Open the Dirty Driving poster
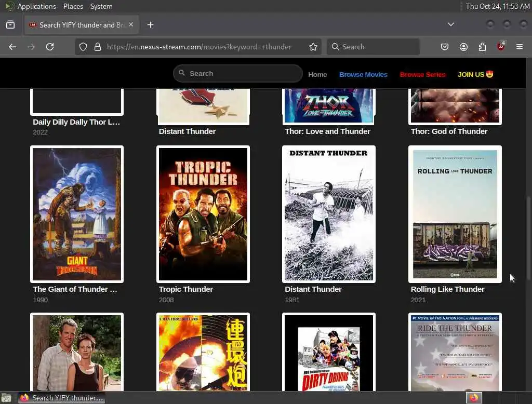 coord(329,352)
